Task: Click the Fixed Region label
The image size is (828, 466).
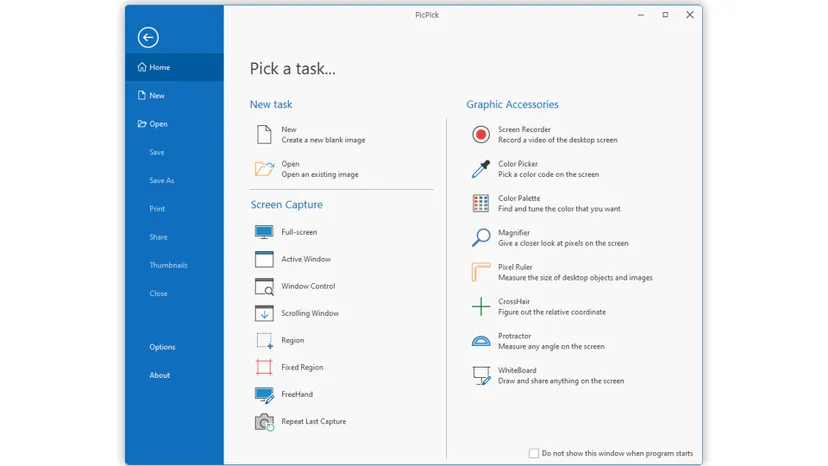Action: [x=302, y=367]
